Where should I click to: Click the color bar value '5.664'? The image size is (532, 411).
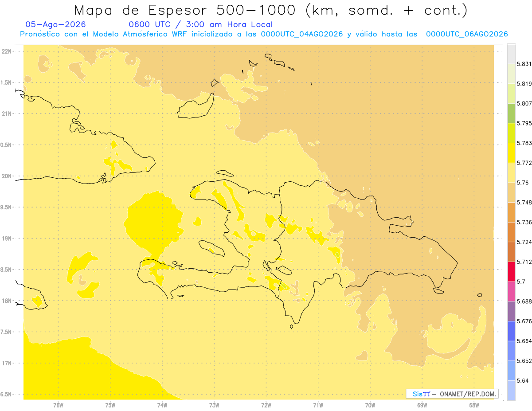coord(524,341)
